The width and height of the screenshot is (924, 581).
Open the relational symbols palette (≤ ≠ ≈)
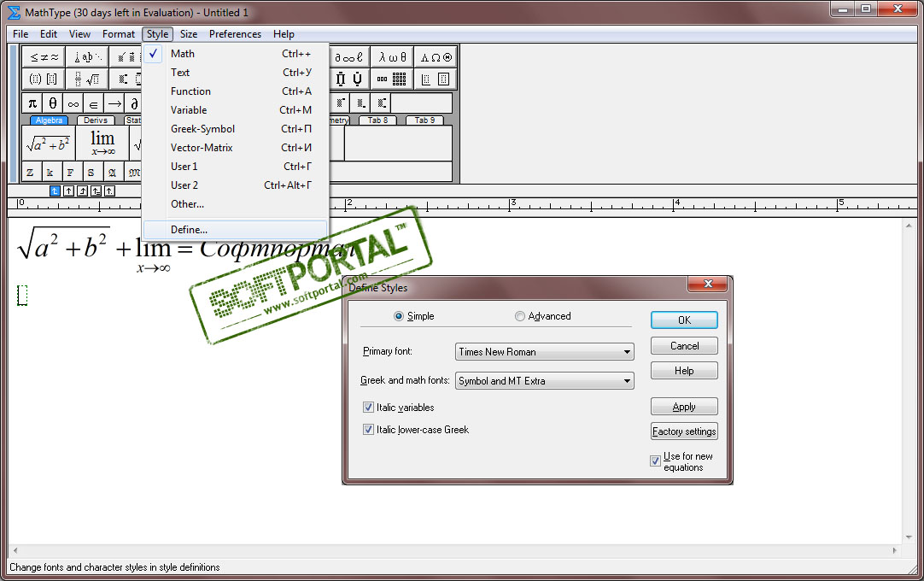pos(44,57)
